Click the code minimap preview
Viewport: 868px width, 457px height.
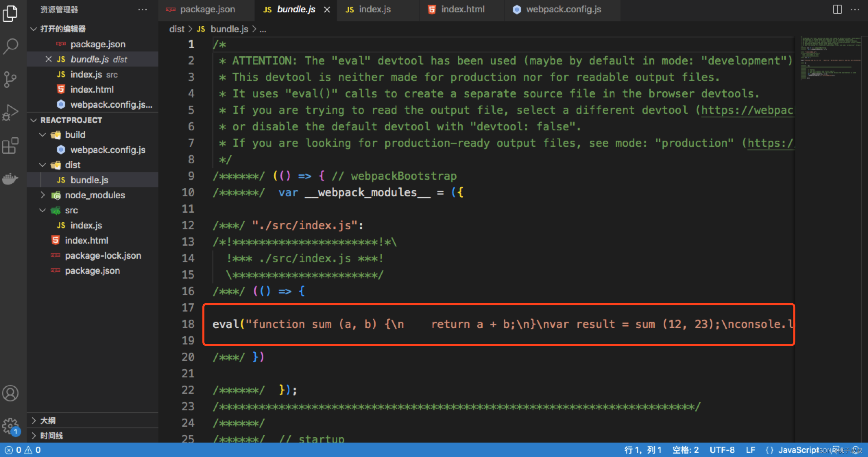[x=831, y=58]
